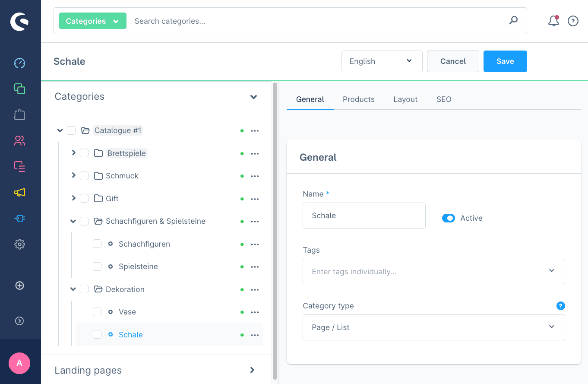Image resolution: width=588 pixels, height=384 pixels.
Task: Open options menu for Gift
Action: 255,199
